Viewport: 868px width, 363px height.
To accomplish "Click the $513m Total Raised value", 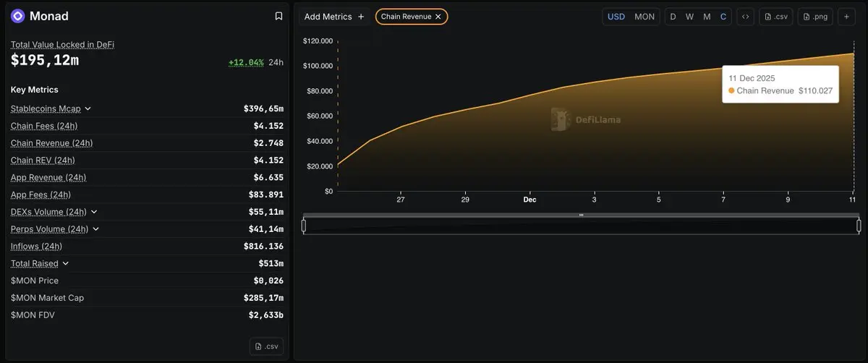I will [271, 264].
